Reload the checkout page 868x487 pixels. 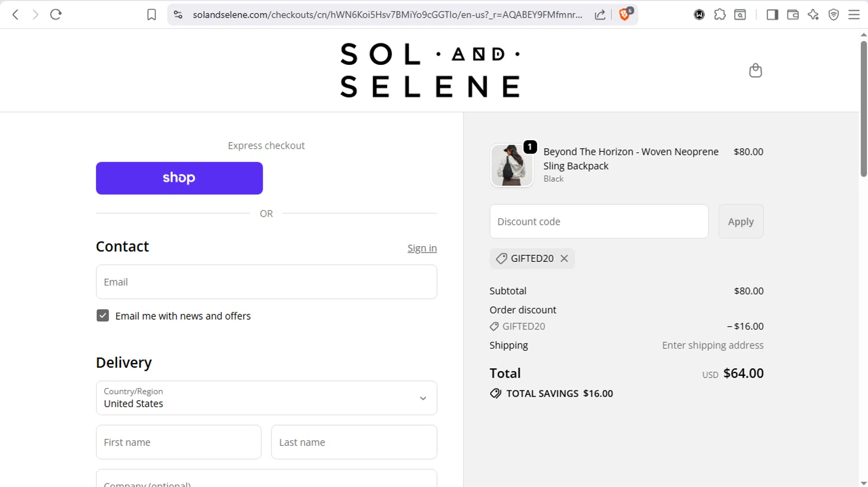pos(56,14)
